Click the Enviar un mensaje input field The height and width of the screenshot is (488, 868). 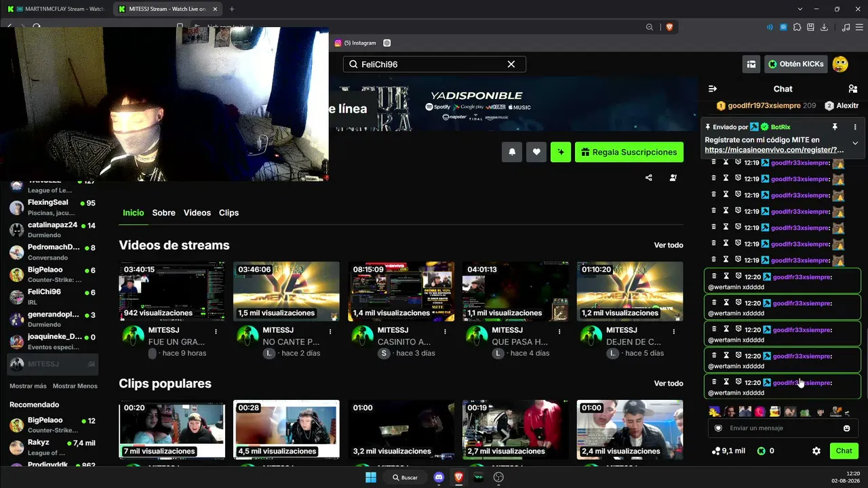coord(783,428)
